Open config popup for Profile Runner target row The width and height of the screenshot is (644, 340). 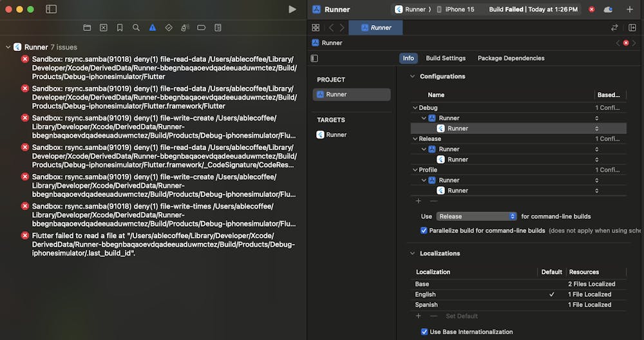[x=597, y=191]
